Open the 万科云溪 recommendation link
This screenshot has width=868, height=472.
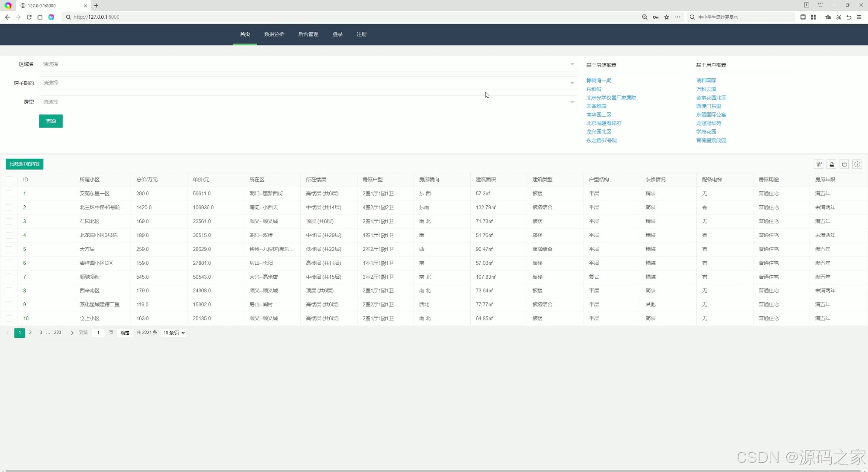(x=706, y=89)
